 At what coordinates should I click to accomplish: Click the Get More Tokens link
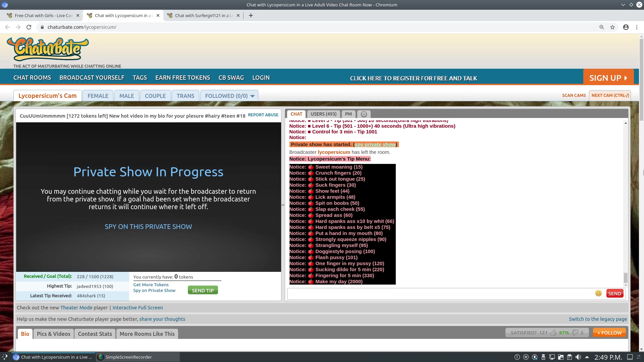[x=151, y=285]
